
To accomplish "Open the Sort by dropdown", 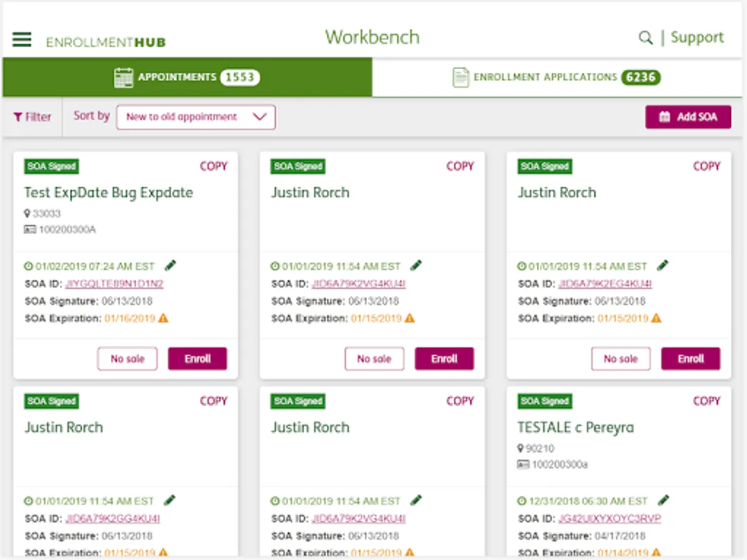I will [x=196, y=117].
